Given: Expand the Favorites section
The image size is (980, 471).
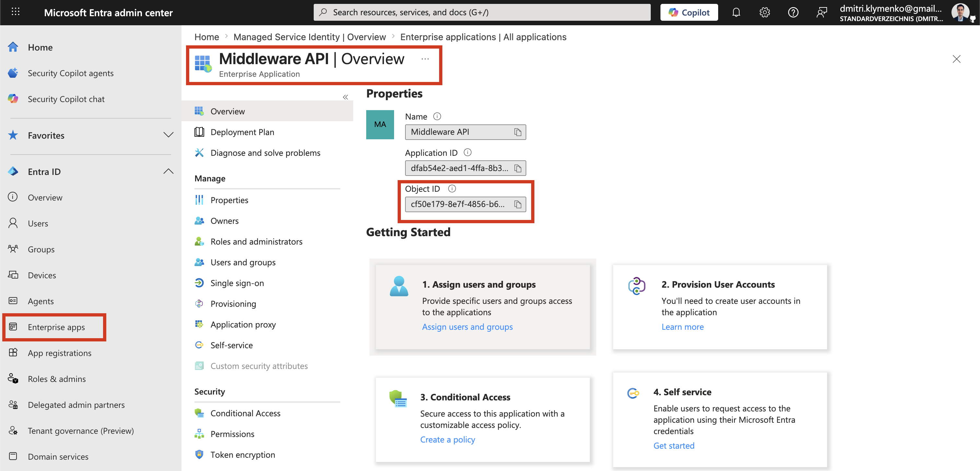Looking at the screenshot, I should tap(168, 135).
